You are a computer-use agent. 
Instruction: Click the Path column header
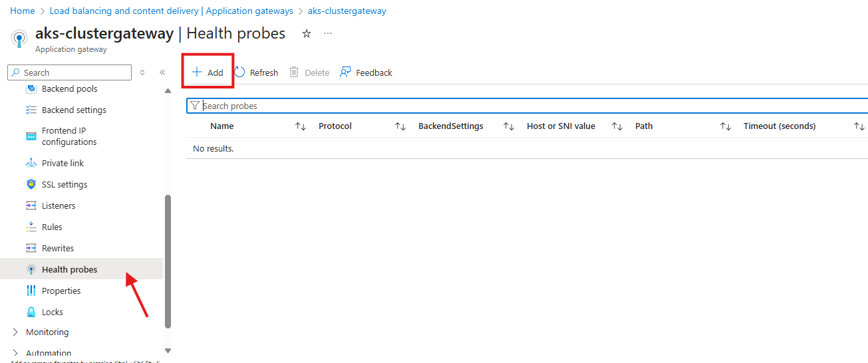click(x=644, y=126)
